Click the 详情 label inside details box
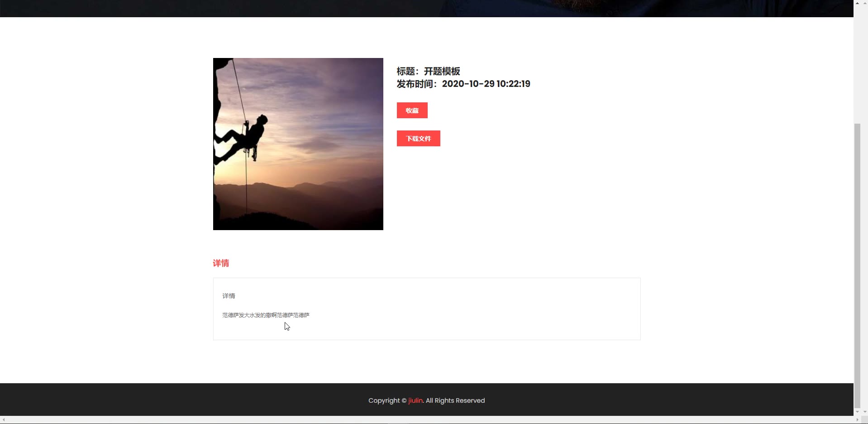 [x=229, y=296]
